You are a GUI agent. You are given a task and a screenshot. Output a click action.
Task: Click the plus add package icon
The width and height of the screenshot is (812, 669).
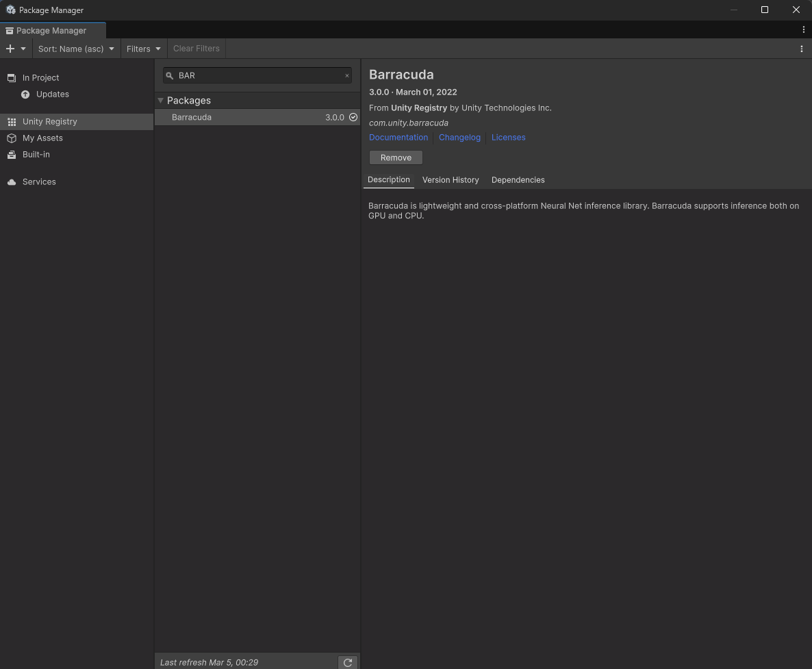click(10, 49)
